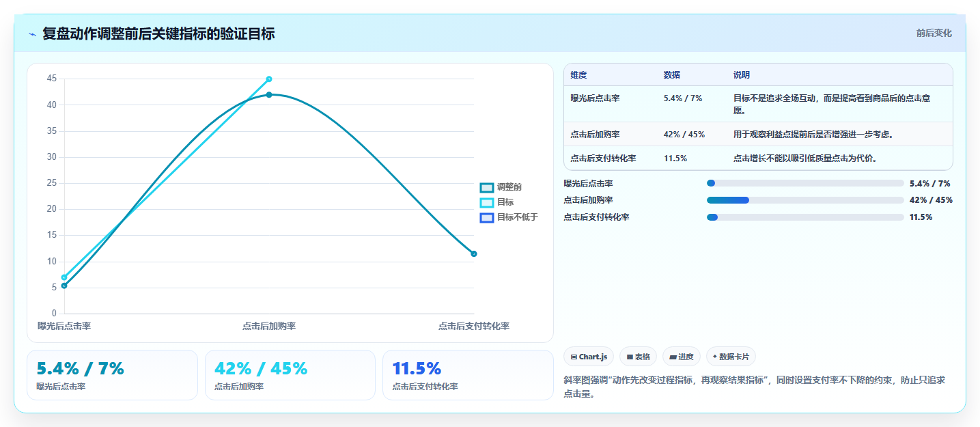This screenshot has height=427, width=980.
Task: Click the 点击后加购率 x-axis label
Action: pyautogui.click(x=269, y=327)
